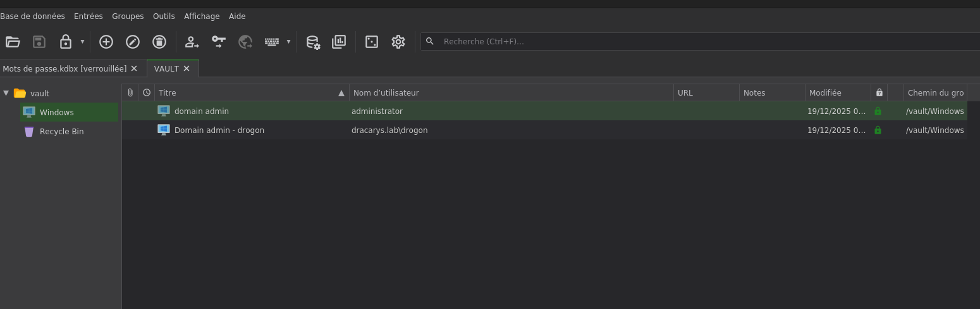Open database settings from the toolbar icon

tap(313, 42)
